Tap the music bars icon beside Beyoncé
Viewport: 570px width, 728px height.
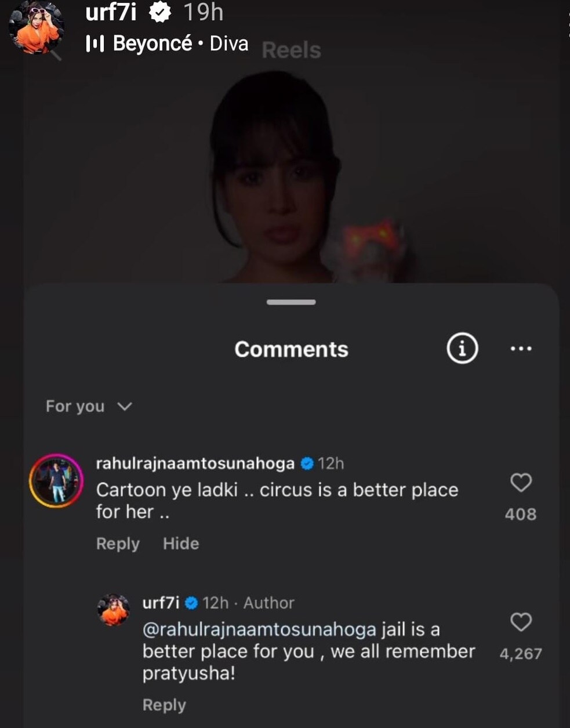coord(95,44)
